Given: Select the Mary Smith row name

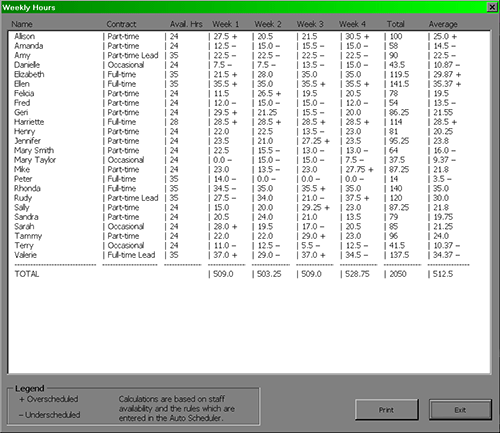Looking at the screenshot, I should [x=34, y=150].
